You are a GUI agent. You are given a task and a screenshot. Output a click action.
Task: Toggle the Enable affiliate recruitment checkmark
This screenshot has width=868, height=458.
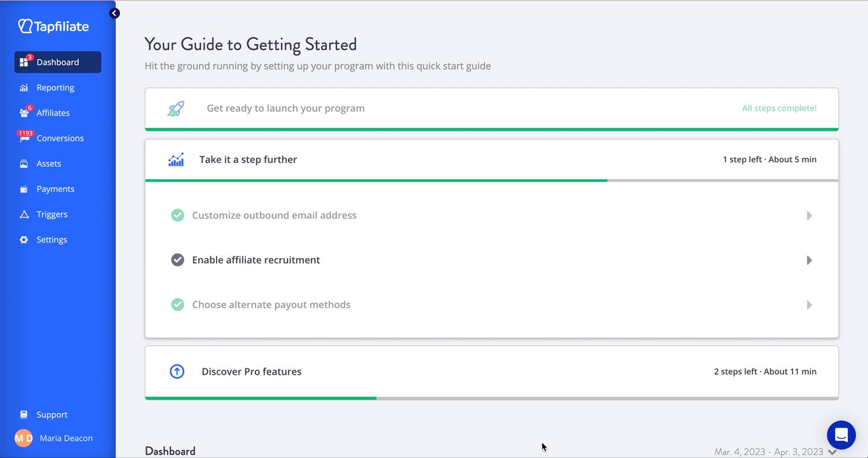[178, 260]
